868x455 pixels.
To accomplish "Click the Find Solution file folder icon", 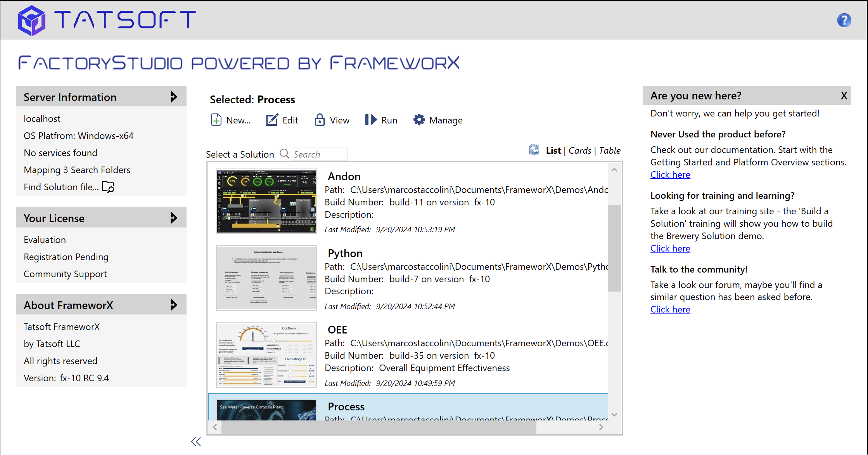I will click(108, 187).
